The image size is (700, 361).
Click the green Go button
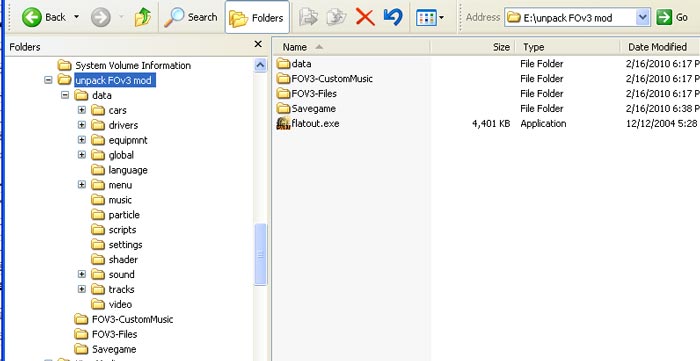tap(672, 17)
